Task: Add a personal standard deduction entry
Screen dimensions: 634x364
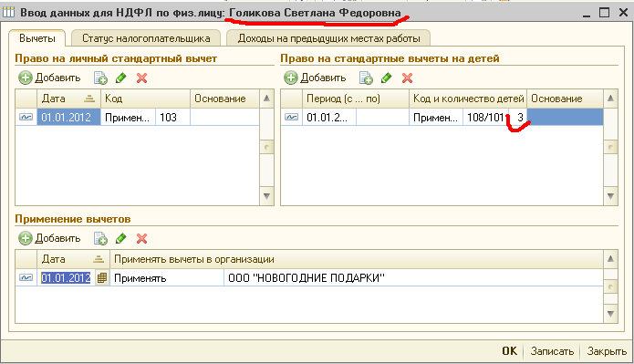Action: [49, 78]
